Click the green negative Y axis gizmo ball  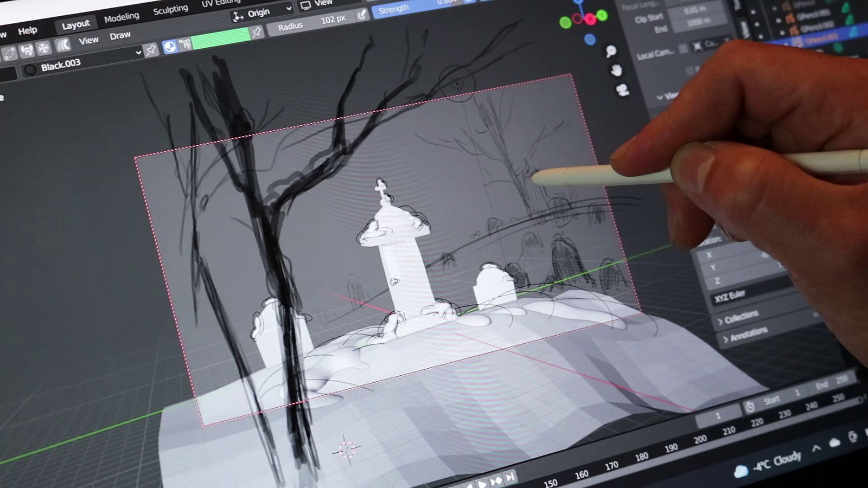(565, 22)
